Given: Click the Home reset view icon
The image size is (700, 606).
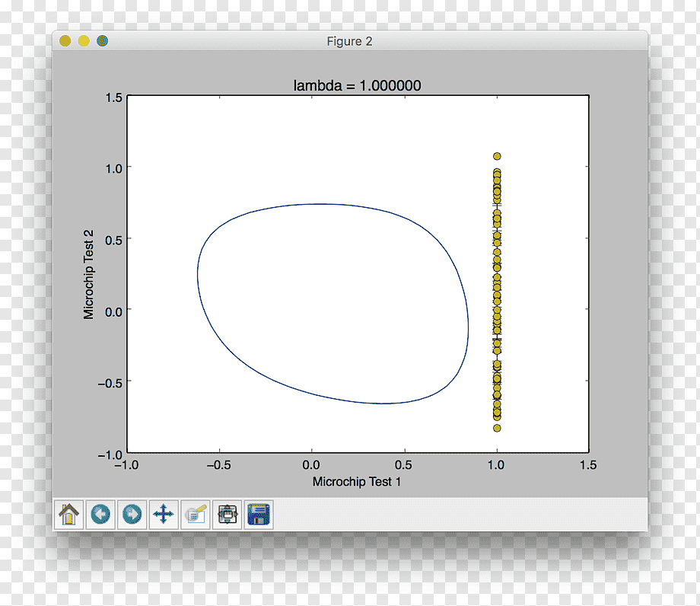Looking at the screenshot, I should (x=68, y=515).
